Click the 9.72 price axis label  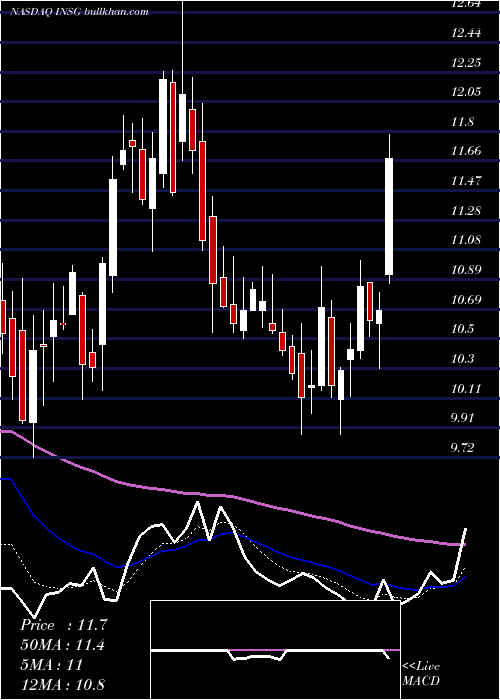tap(464, 447)
